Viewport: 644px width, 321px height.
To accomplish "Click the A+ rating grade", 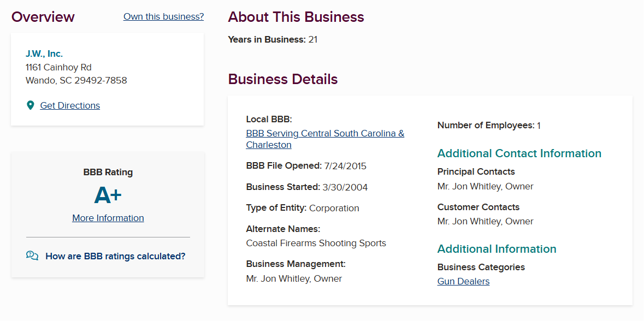I will tap(108, 195).
